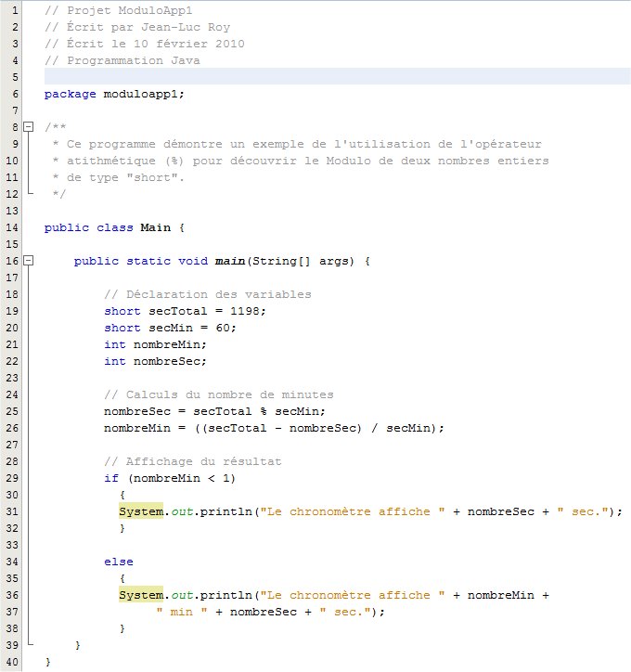Click 'nombreMin' assignment on line 26
The width and height of the screenshot is (631, 672).
[x=137, y=428]
